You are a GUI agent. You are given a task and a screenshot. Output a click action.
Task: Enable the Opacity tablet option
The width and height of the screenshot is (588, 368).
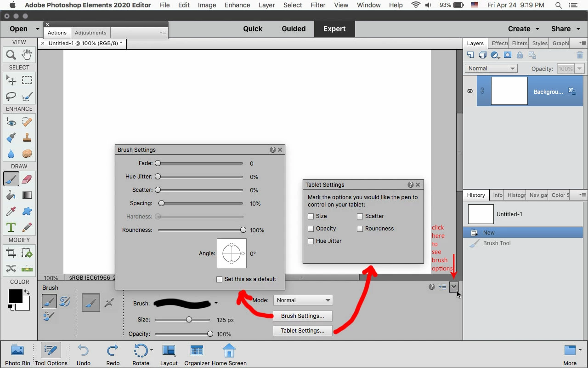pos(311,229)
